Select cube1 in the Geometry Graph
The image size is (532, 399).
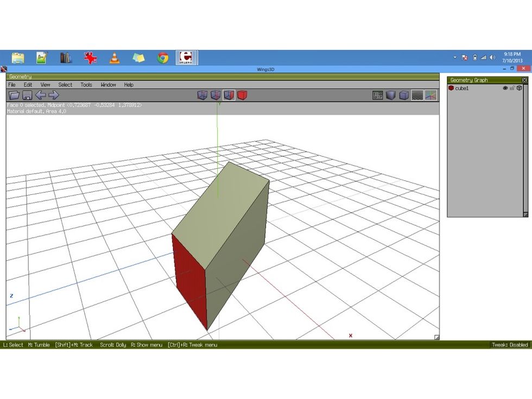462,88
